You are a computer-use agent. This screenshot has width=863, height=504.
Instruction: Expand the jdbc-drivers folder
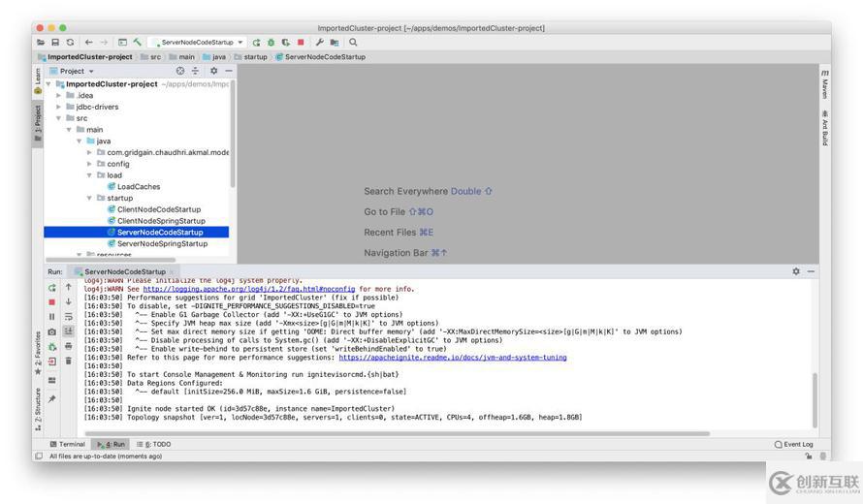point(58,107)
